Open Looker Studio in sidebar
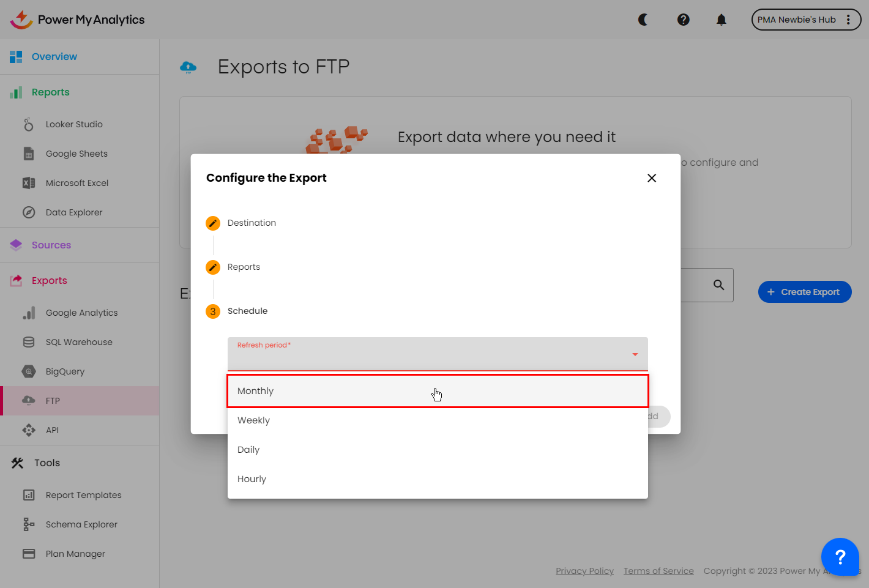Image resolution: width=869 pixels, height=588 pixels. pos(74,124)
